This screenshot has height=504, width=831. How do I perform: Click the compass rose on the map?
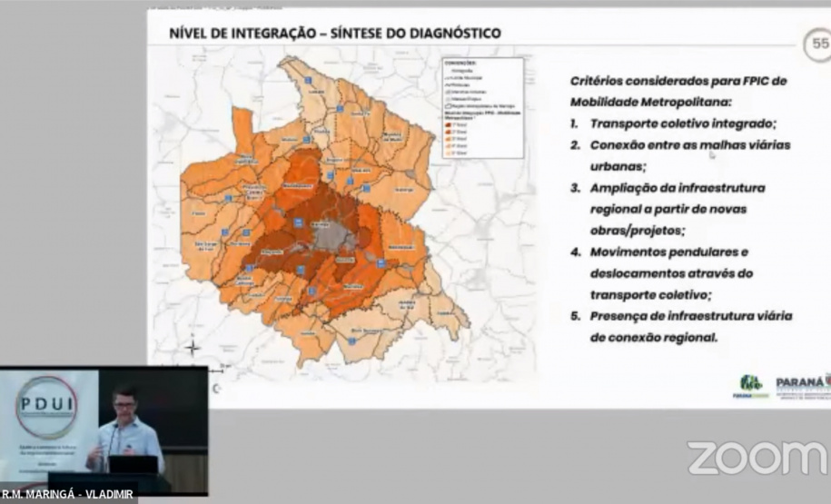(x=193, y=346)
